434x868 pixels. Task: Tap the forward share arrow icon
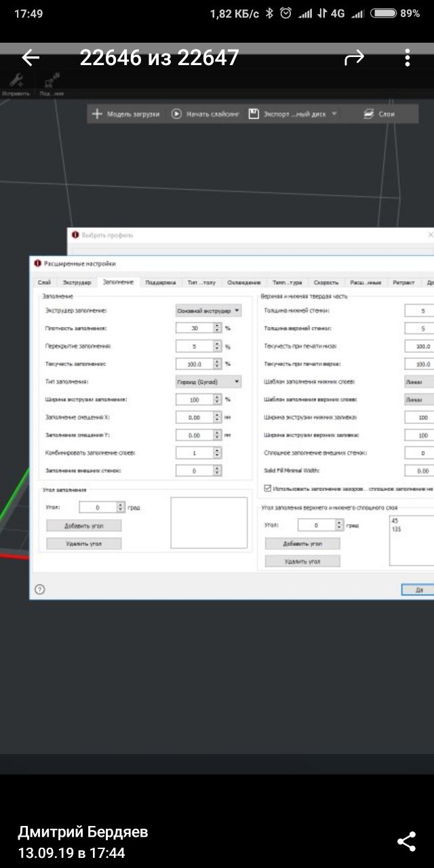(354, 58)
